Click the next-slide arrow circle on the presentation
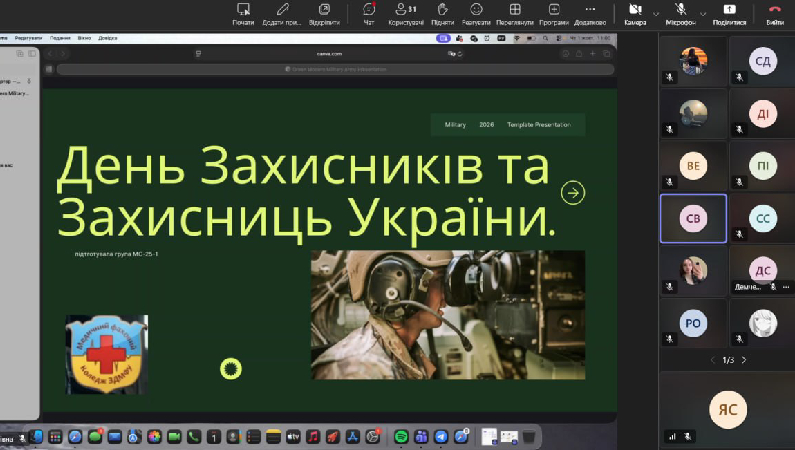The image size is (795, 450). [573, 193]
